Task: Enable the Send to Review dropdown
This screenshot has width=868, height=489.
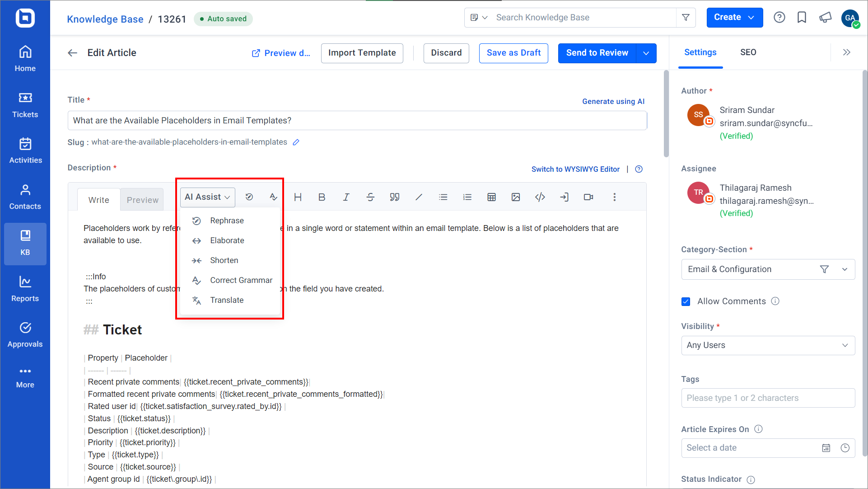Action: pos(647,52)
